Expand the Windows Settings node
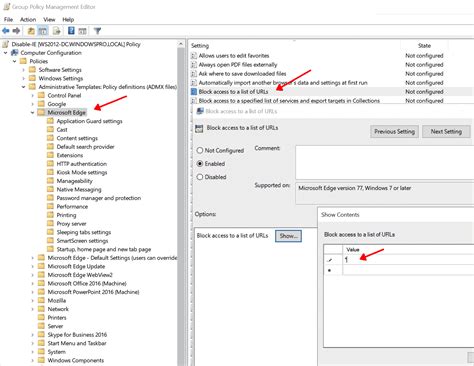474x366 pixels. point(24,79)
